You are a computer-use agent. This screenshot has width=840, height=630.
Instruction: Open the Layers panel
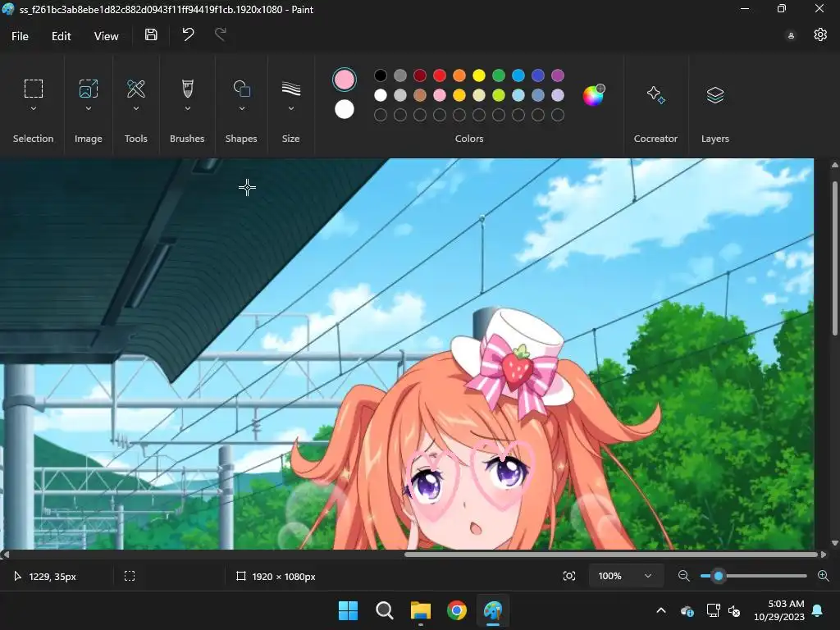tap(715, 95)
